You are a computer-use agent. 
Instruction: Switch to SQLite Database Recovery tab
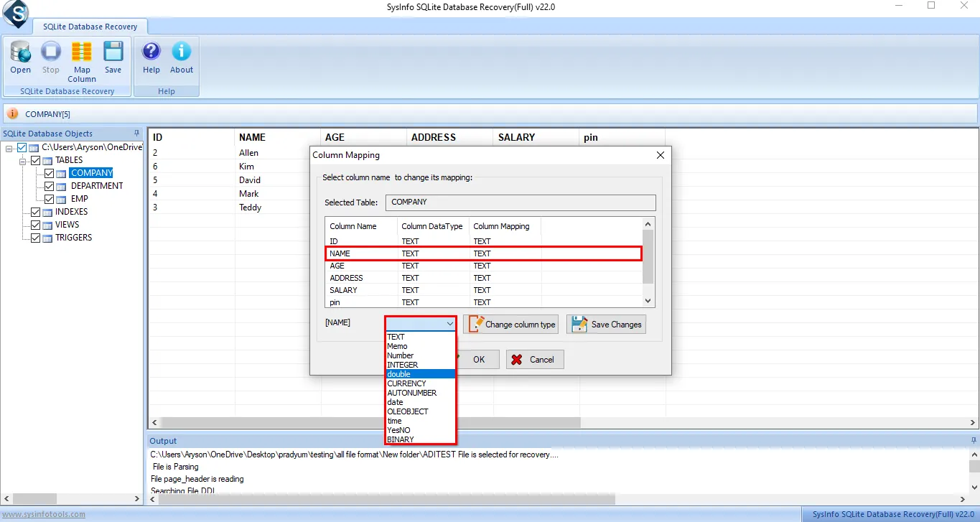[x=90, y=27]
